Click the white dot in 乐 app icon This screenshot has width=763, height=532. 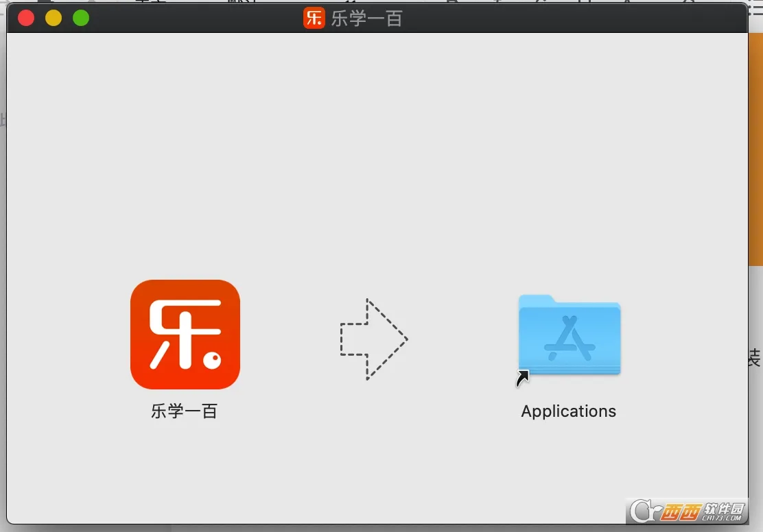214,358
